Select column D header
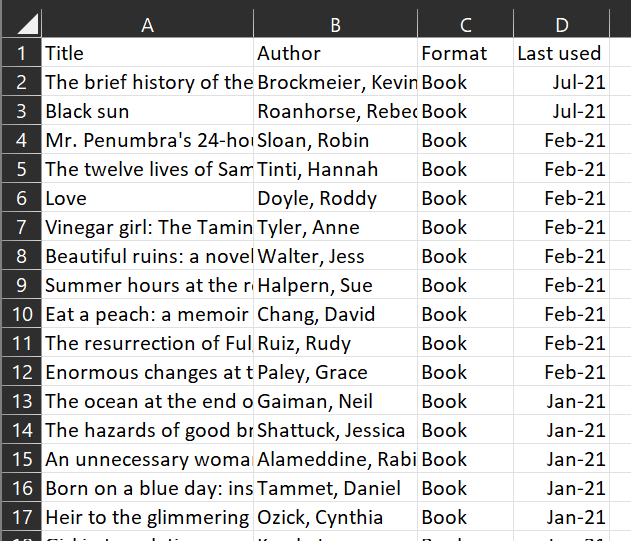Image resolution: width=631 pixels, height=541 pixels. pos(562,24)
